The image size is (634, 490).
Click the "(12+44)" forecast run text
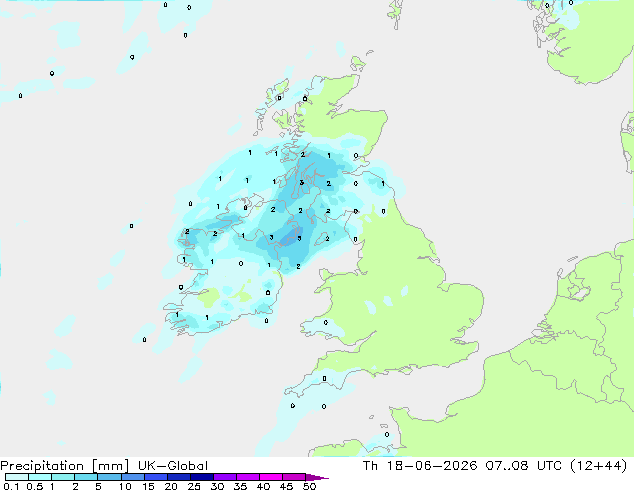[598, 466]
